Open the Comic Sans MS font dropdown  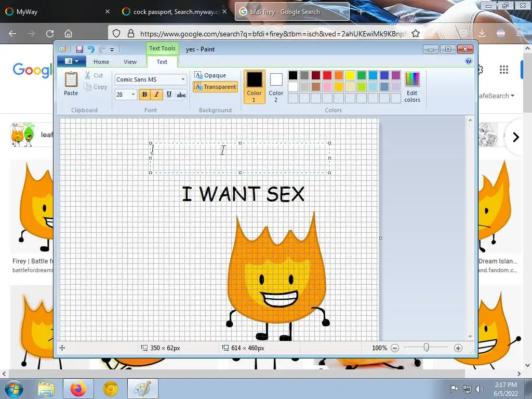(183, 79)
